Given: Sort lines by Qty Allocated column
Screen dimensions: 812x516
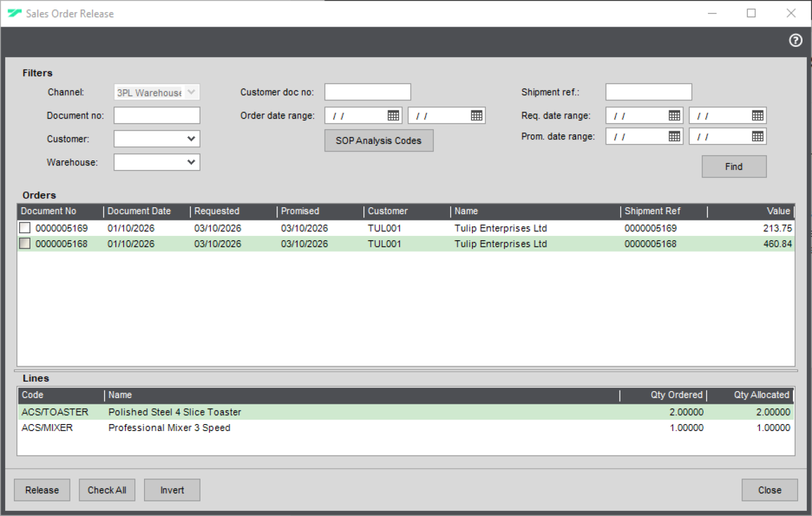Looking at the screenshot, I should [x=750, y=395].
